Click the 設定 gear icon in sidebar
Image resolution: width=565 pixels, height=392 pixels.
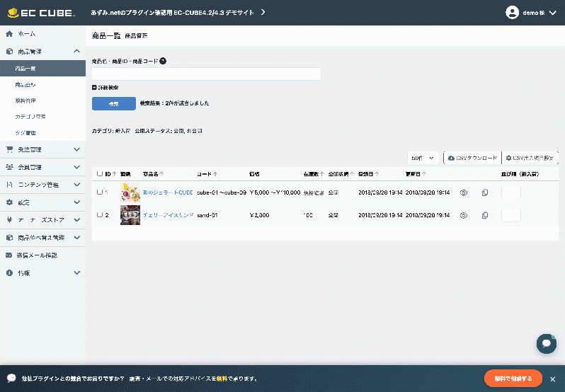tap(9, 202)
